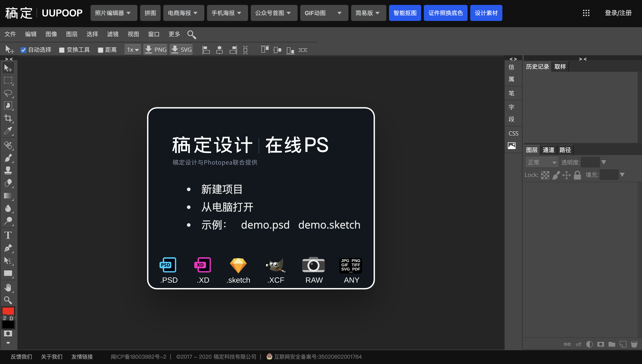Select the Blur droplet tool
This screenshot has width=642, height=364.
pos(8,208)
